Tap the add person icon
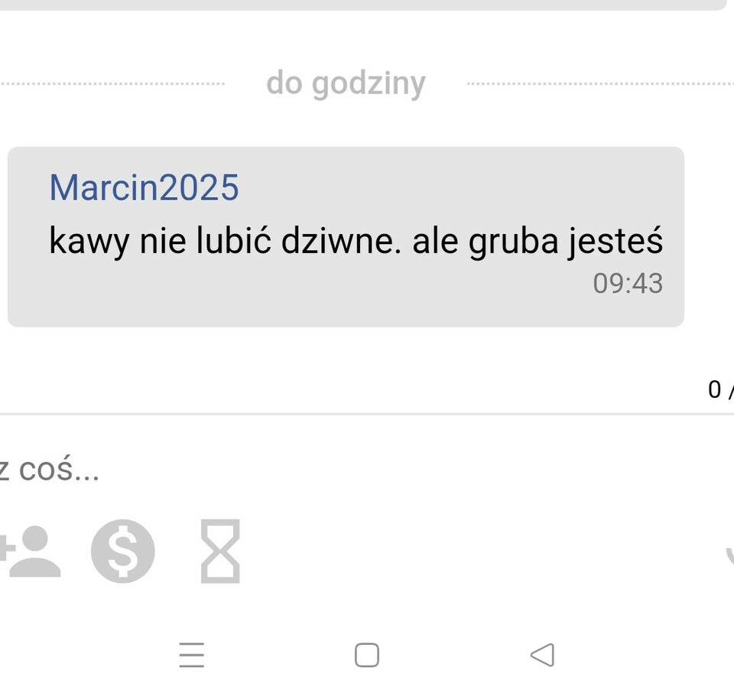This screenshot has height=700, width=734. point(30,552)
